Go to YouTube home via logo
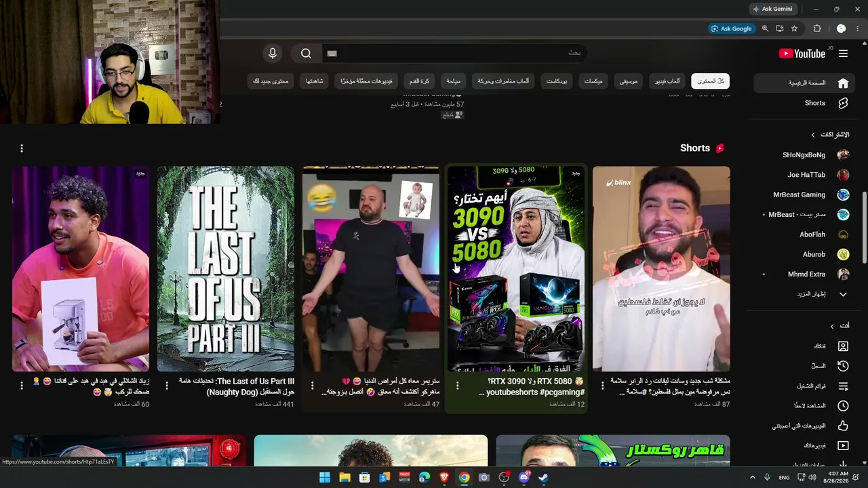The height and width of the screenshot is (488, 868). 802,54
